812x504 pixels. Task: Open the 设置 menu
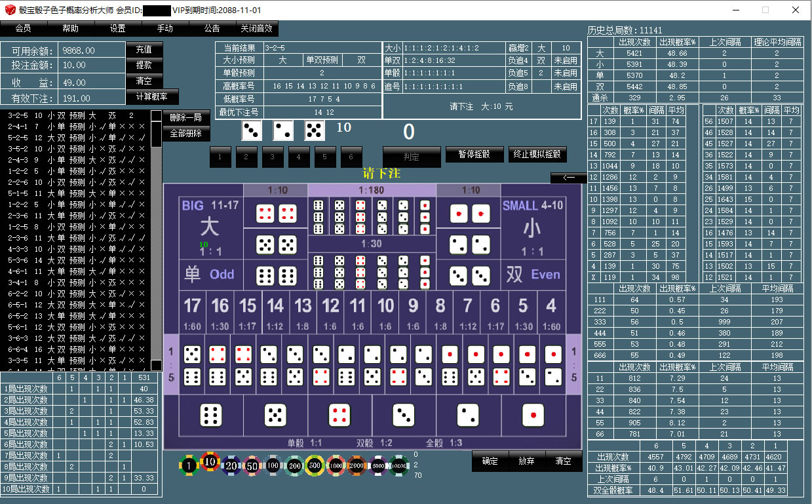(x=118, y=29)
